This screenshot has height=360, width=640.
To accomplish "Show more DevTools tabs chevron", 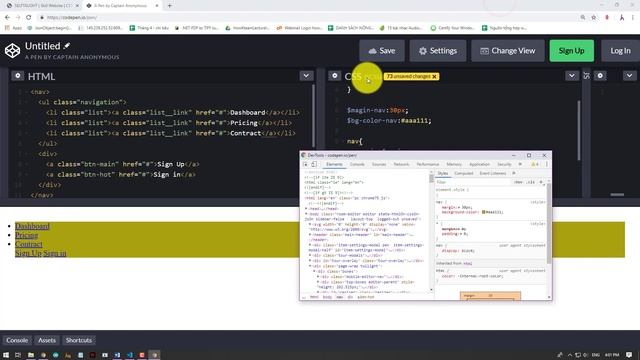I will (520, 164).
